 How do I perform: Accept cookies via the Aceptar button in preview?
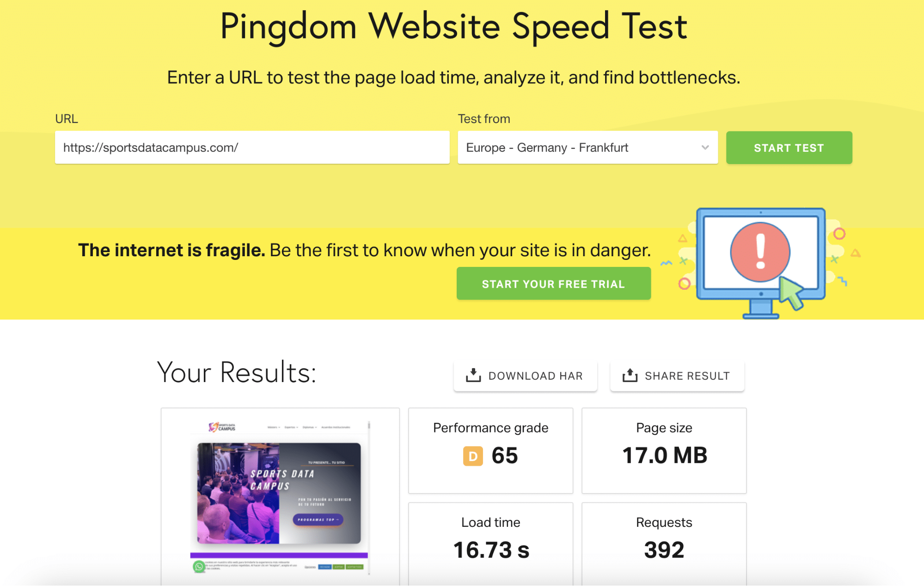[338, 567]
